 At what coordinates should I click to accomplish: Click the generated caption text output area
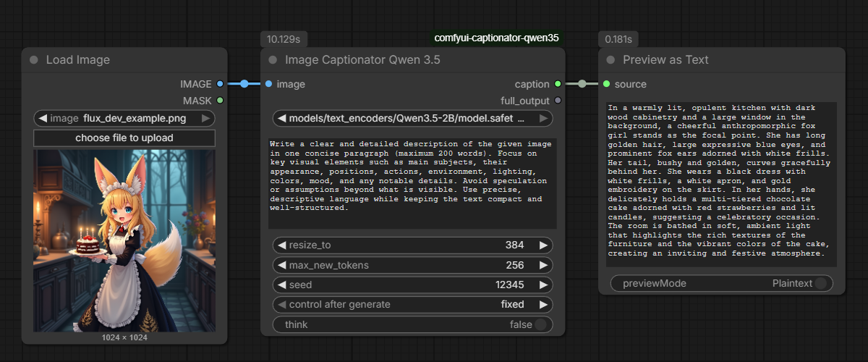coord(722,184)
